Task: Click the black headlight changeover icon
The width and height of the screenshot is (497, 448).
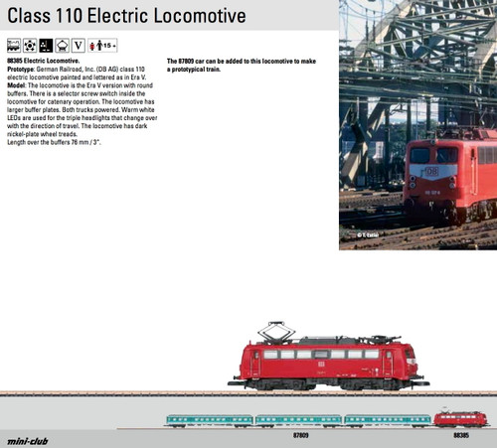Action: coord(46,46)
